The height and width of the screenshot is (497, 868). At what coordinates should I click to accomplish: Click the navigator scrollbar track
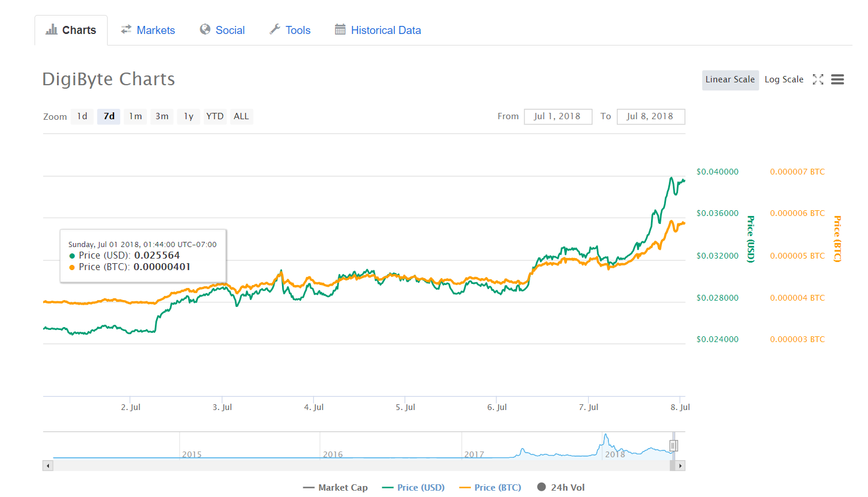point(361,466)
